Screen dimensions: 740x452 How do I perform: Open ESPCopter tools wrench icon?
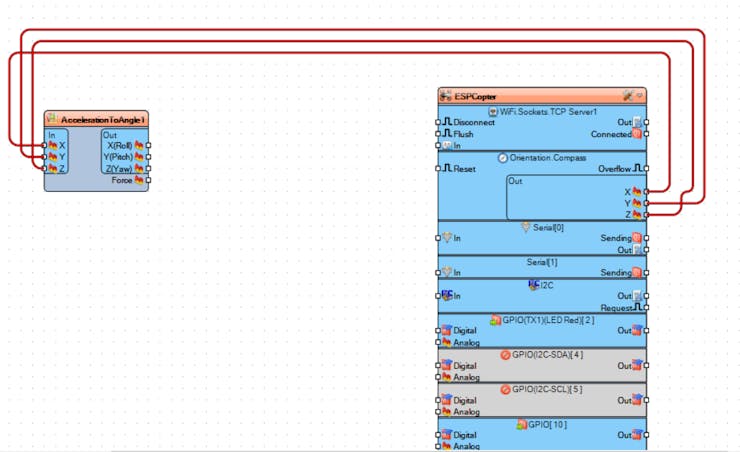628,96
